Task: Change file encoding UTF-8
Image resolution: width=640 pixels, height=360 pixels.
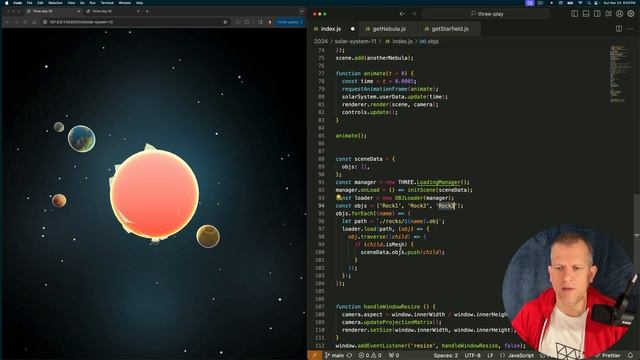Action: [x=473, y=356]
